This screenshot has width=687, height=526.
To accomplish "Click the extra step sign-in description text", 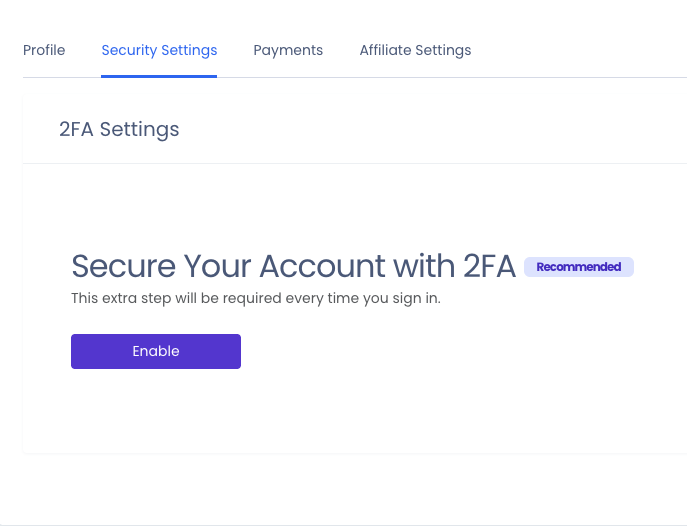I will click(255, 298).
